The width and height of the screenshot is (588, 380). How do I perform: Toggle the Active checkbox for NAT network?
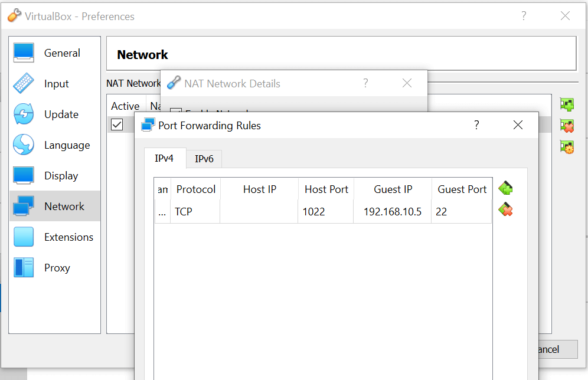[117, 125]
